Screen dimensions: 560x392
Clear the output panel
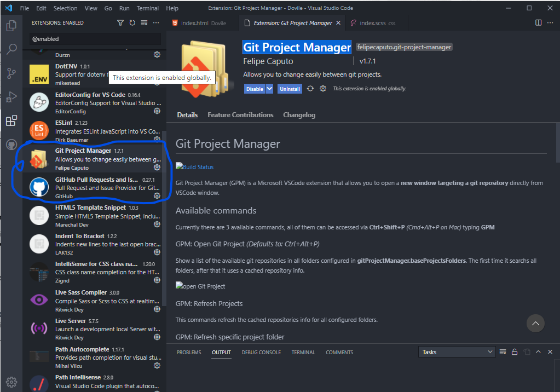(503, 352)
